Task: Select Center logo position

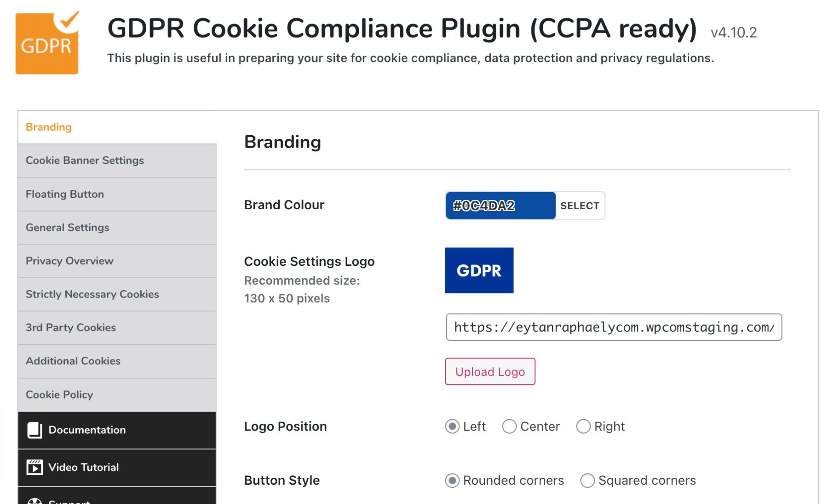Action: 509,426
